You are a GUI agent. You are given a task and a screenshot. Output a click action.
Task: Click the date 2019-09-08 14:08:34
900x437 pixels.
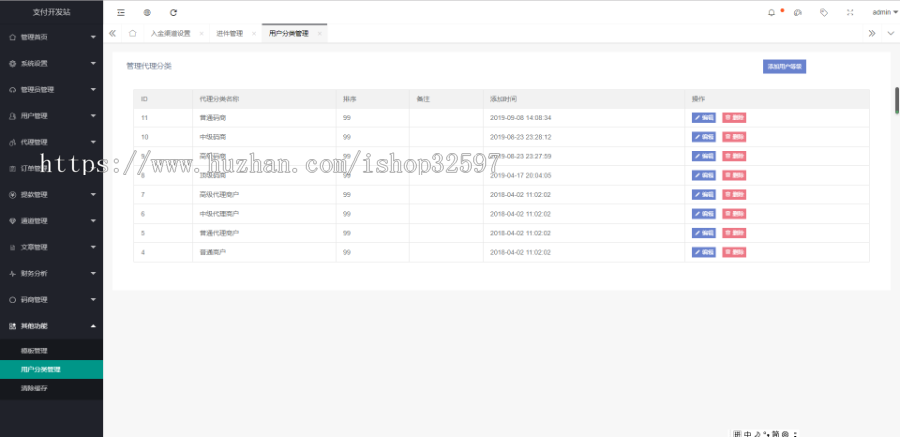point(521,118)
